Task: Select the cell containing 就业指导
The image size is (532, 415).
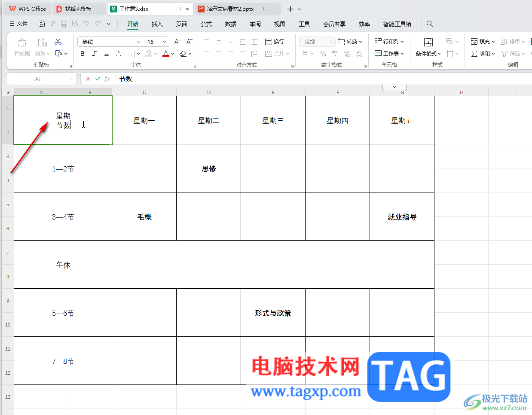Action: 402,217
